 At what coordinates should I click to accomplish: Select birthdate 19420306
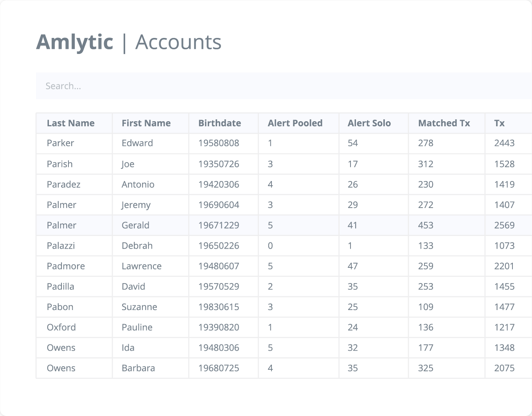coord(219,185)
